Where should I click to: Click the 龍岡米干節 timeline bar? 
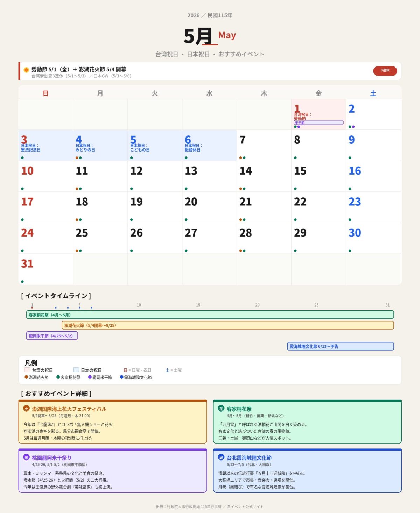52,336
